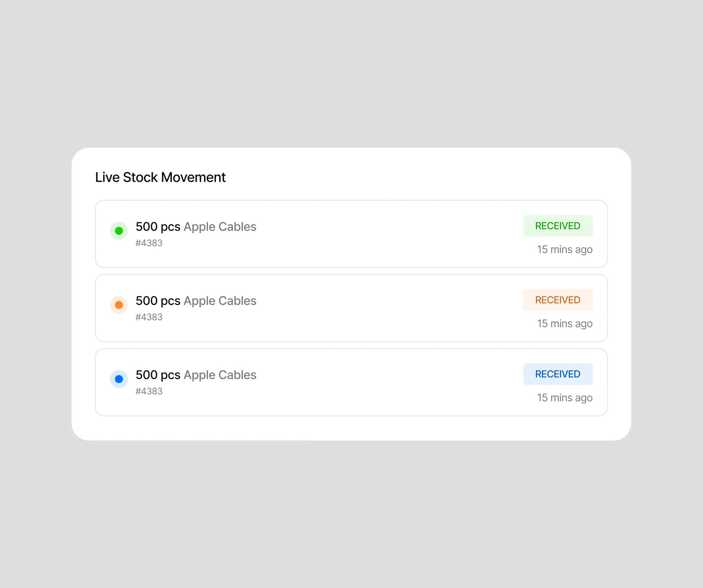Click Apple Cables text in blue-dot row
This screenshot has height=588, width=703.
point(220,375)
